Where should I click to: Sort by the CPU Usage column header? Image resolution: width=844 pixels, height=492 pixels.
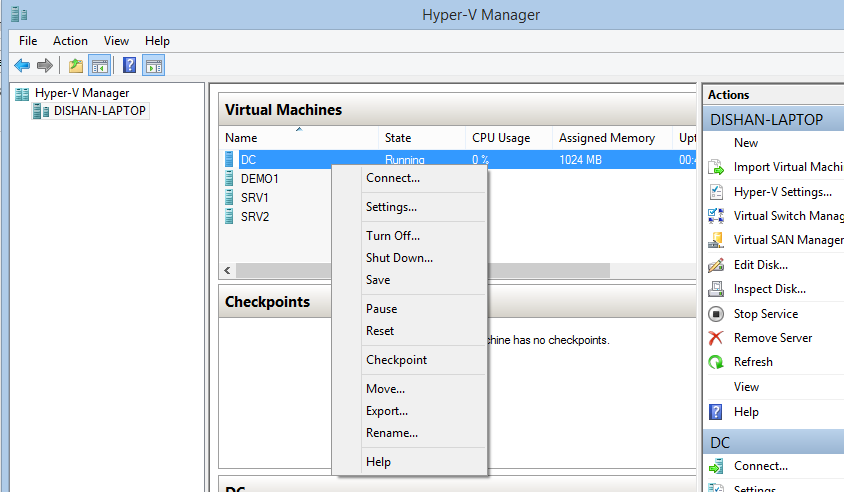[509, 138]
